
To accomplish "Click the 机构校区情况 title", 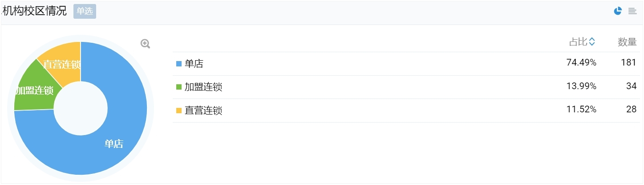I will [35, 11].
